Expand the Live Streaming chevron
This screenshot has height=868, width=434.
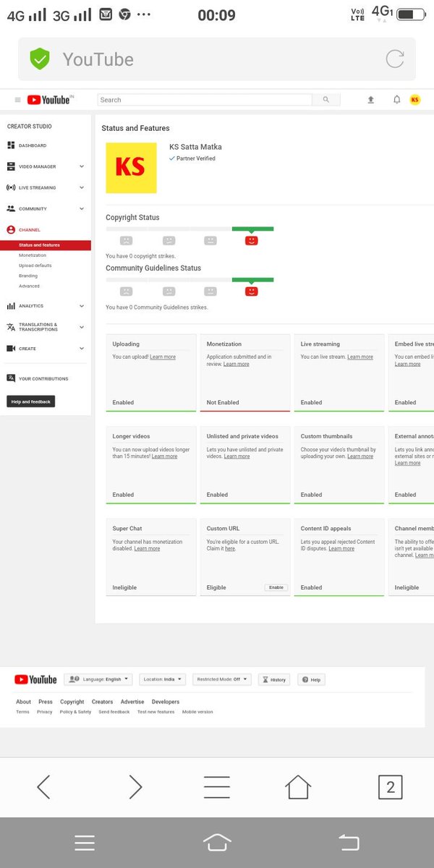click(82, 187)
